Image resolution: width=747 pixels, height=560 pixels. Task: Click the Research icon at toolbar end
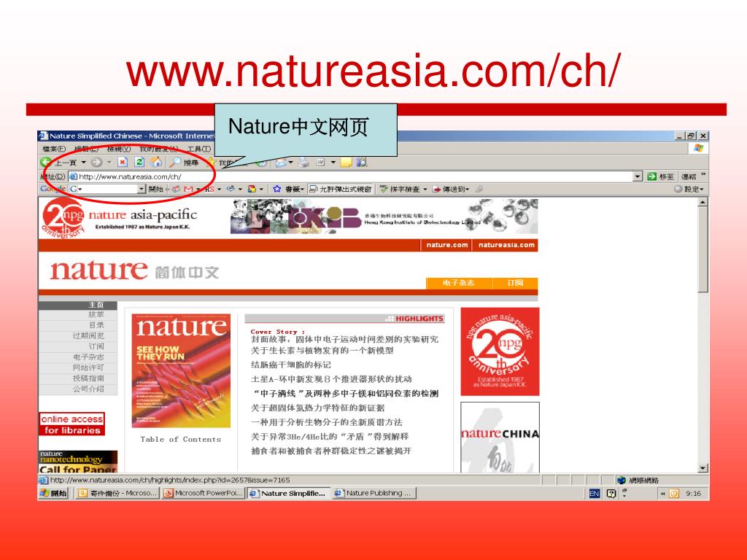[362, 163]
